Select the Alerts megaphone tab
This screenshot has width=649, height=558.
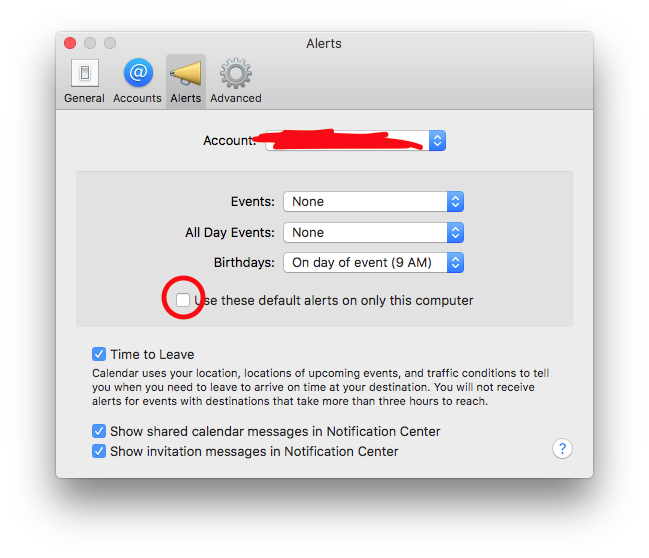click(186, 82)
